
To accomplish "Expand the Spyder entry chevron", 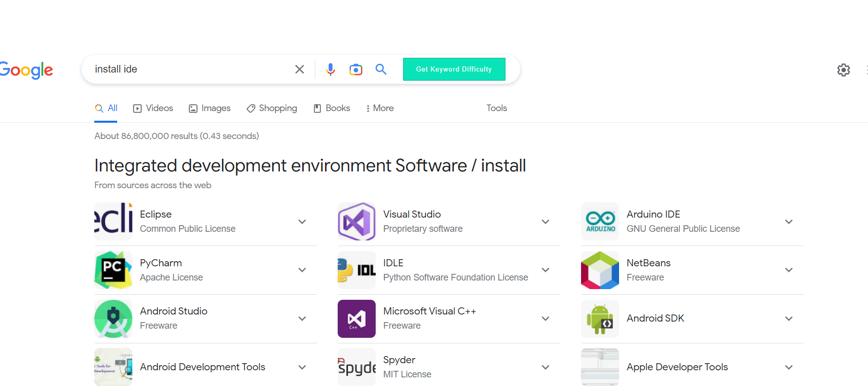I will coord(546,367).
